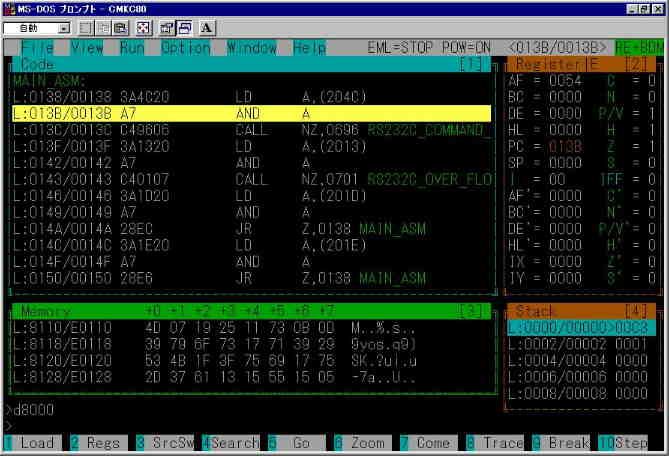Click the Paste toolbar icon
The image size is (669, 456).
121,28
